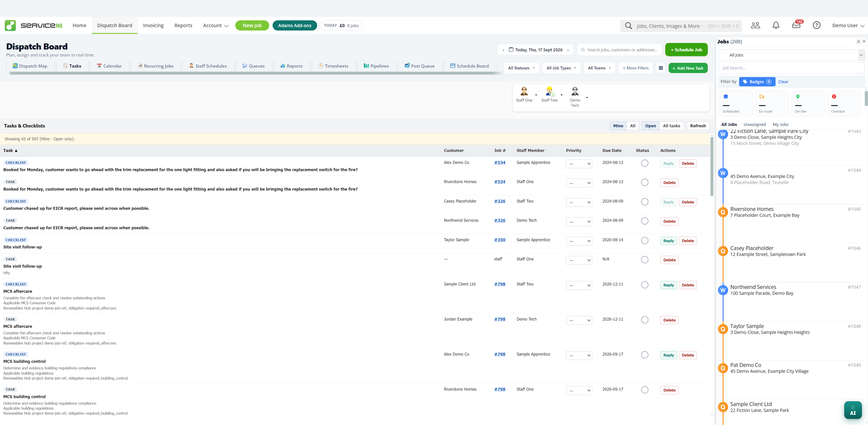Mark Jordan Example #798 task complete
This screenshot has height=425, width=868.
tap(645, 320)
